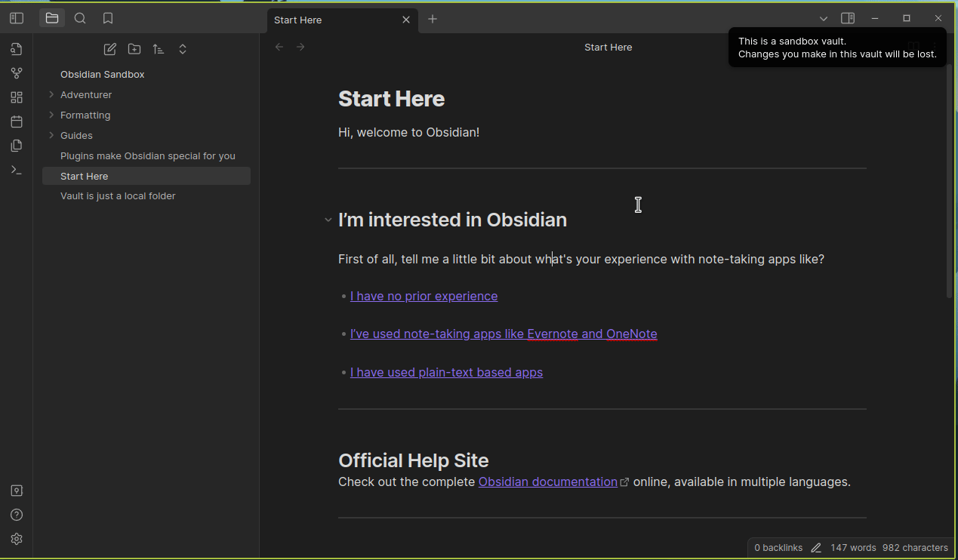Open the command palette from the ribbon
This screenshot has width=958, height=560.
(17, 170)
